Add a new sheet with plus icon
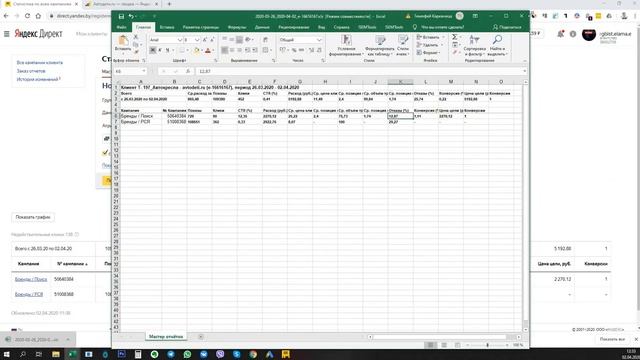Screen dimensions: 640x360 [x=201, y=337]
